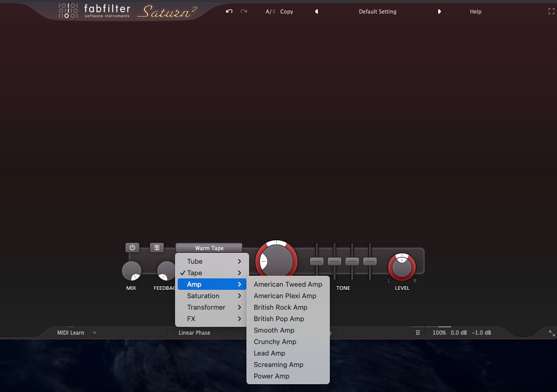This screenshot has height=392, width=557.
Task: Expand the FX chevron arrow
Action: pos(240,318)
